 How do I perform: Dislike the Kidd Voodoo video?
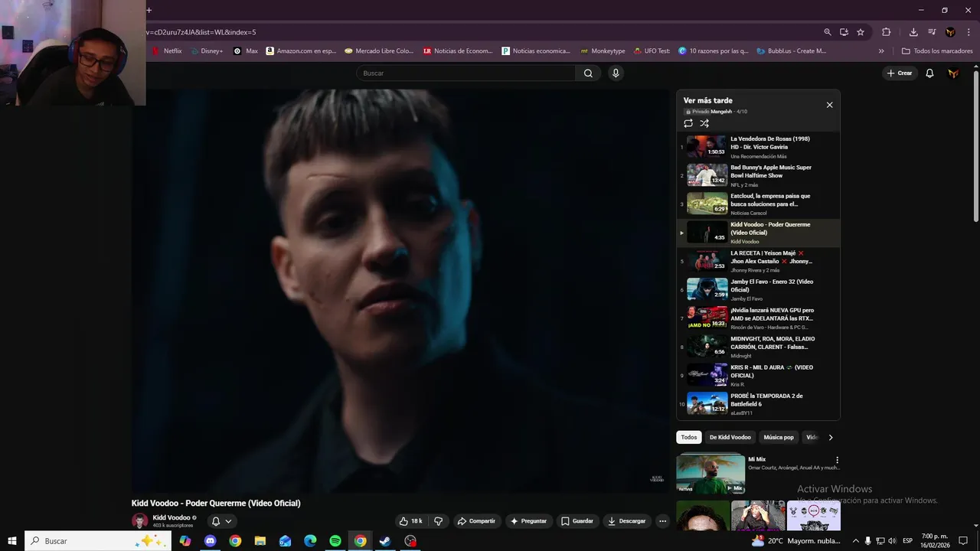(x=438, y=521)
